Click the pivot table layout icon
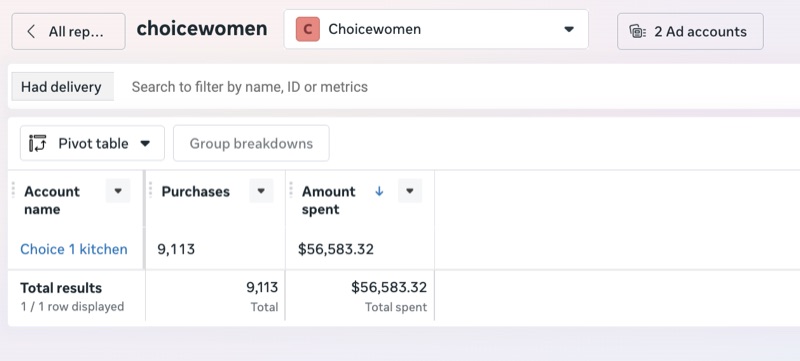The width and height of the screenshot is (800, 361). pyautogui.click(x=38, y=143)
